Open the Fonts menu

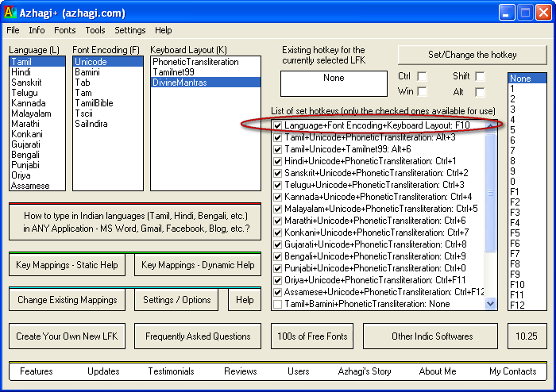[64, 30]
